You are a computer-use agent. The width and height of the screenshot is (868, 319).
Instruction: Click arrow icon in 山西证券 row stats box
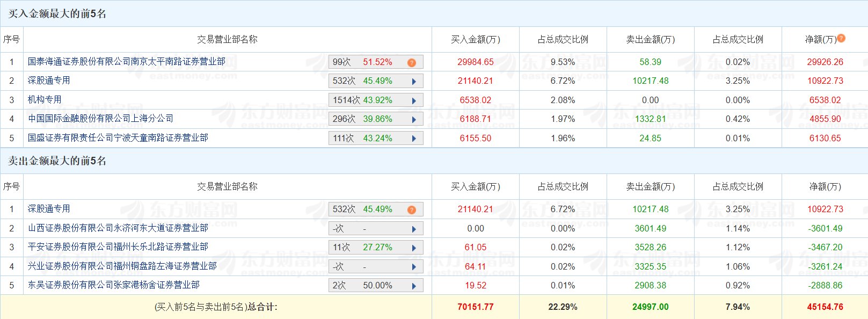point(414,229)
